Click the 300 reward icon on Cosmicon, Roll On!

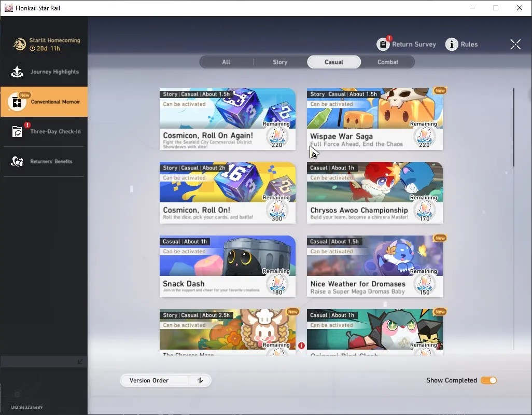click(x=277, y=211)
